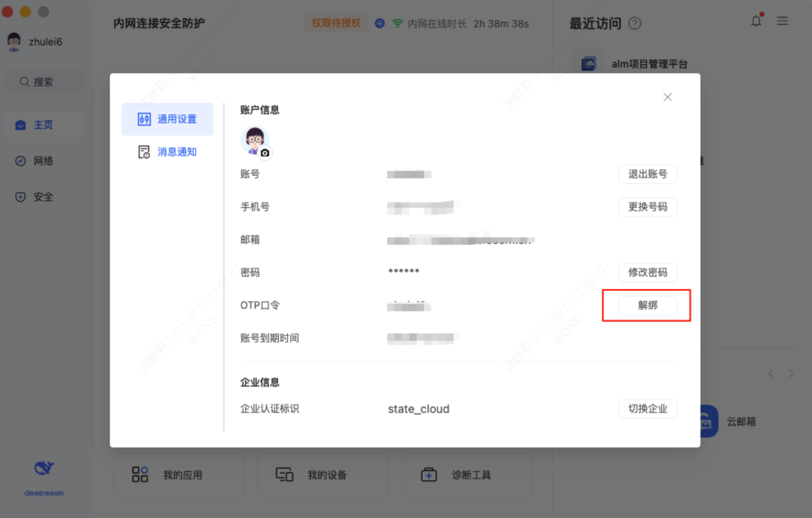This screenshot has height=518, width=812.
Task: Click 修改密码 to change password
Action: tap(648, 272)
